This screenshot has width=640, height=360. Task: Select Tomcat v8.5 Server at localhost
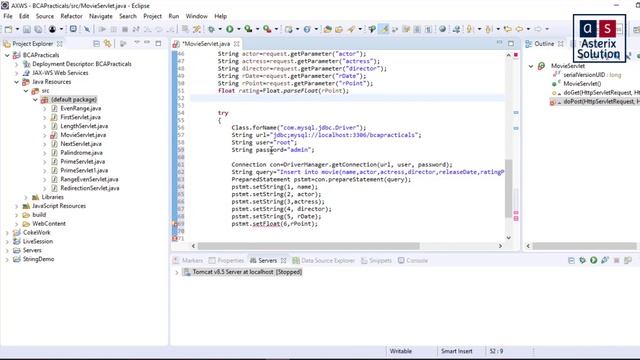tap(243, 272)
